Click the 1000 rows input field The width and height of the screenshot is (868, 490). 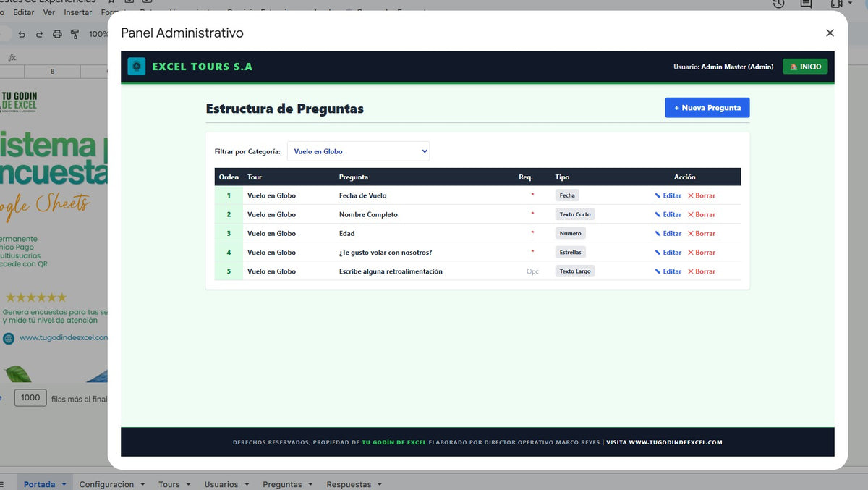[30, 397]
